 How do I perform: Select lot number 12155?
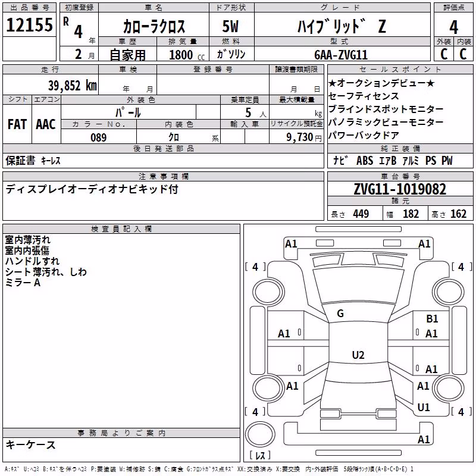[x=29, y=25]
